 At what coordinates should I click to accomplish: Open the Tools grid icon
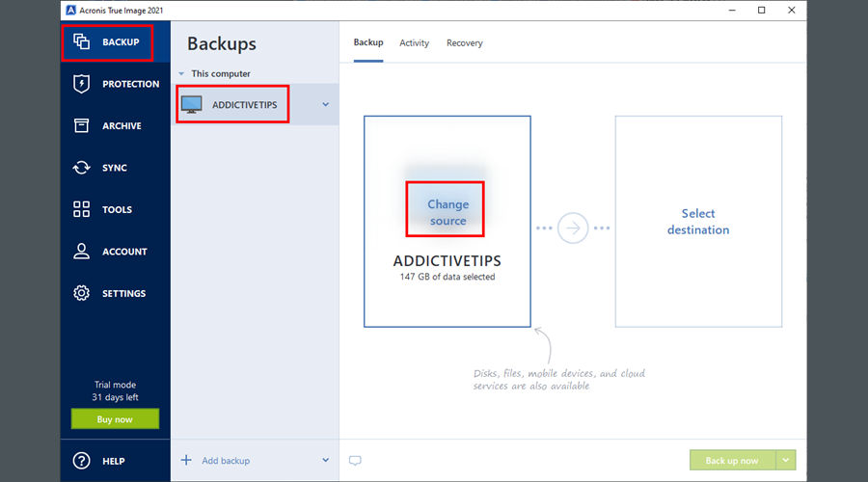click(82, 209)
